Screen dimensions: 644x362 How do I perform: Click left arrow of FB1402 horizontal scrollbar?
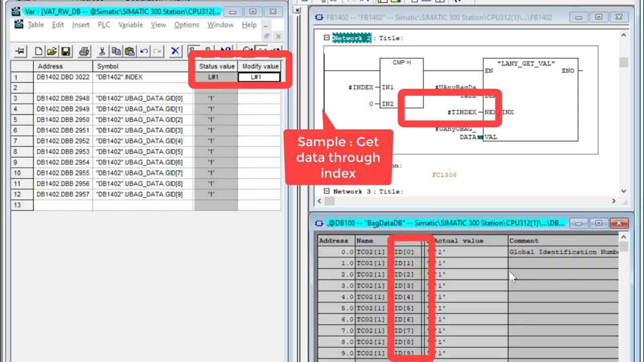click(320, 201)
